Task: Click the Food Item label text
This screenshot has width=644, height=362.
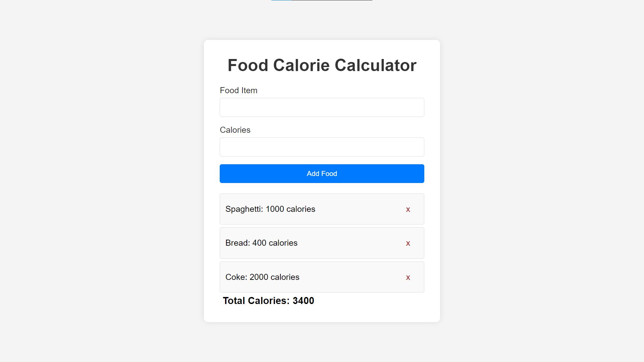Action: click(x=238, y=90)
